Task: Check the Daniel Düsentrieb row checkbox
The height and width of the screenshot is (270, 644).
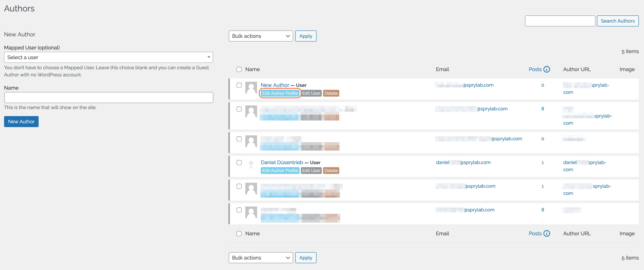Action: (239, 163)
